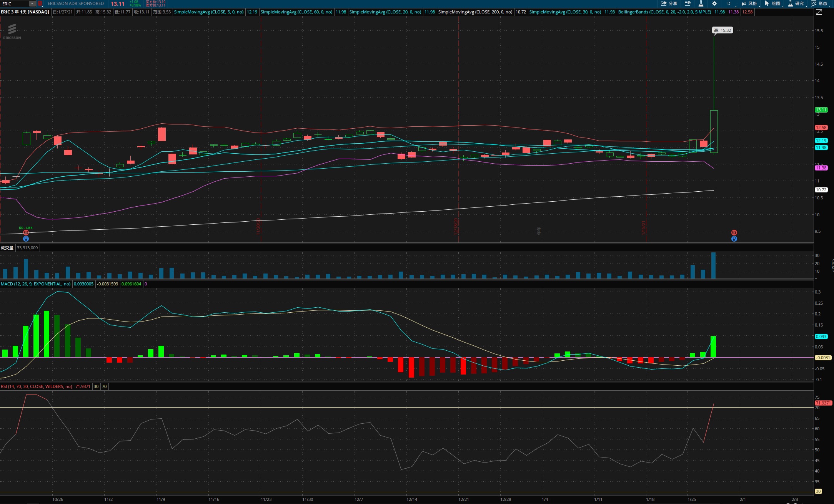Click the ERICSSON ADR SPONSORED name
The image size is (834, 504).
pyautogui.click(x=76, y=3)
